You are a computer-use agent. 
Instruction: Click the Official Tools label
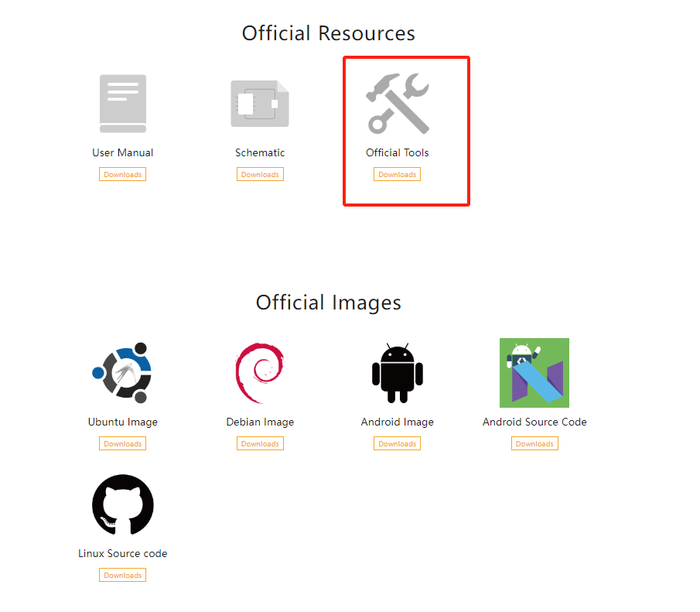point(398,152)
